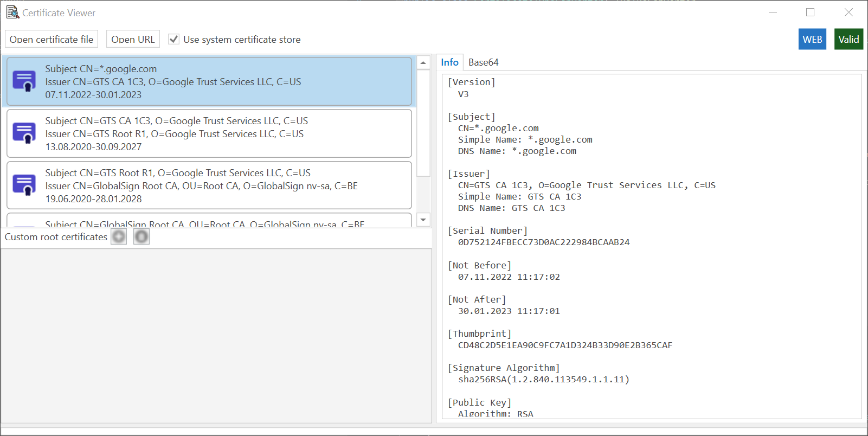Image resolution: width=868 pixels, height=436 pixels.
Task: Click the certificate icon of GTS Root R1 subject entry
Action: [x=24, y=185]
